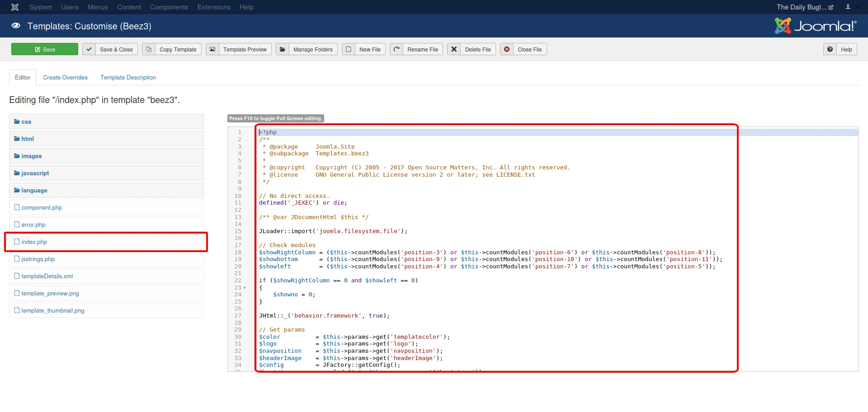Expand the javascript folder

click(35, 173)
